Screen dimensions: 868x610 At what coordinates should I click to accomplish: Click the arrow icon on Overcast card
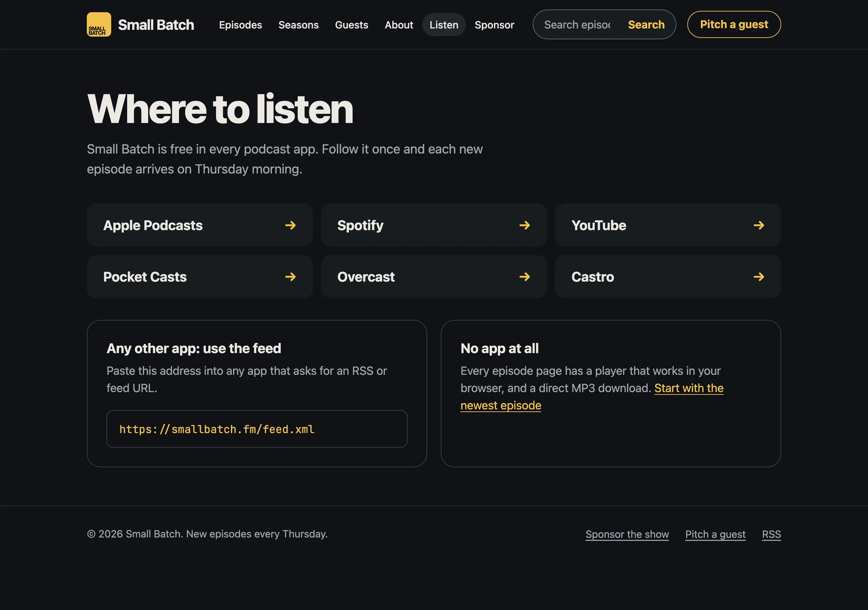pyautogui.click(x=524, y=277)
